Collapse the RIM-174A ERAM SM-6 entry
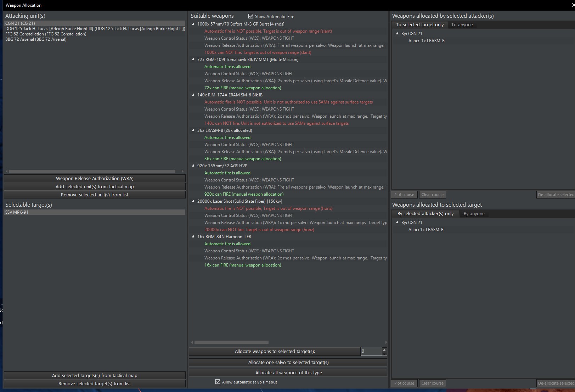 [x=193, y=95]
